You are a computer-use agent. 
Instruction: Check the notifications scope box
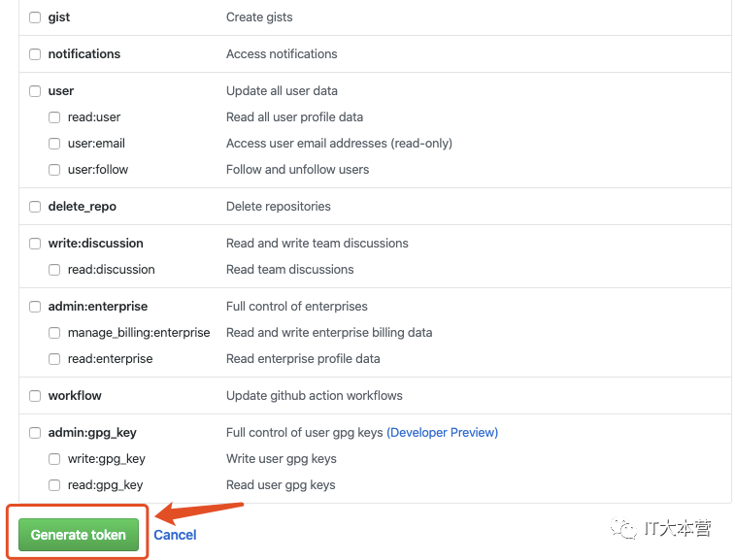36,54
